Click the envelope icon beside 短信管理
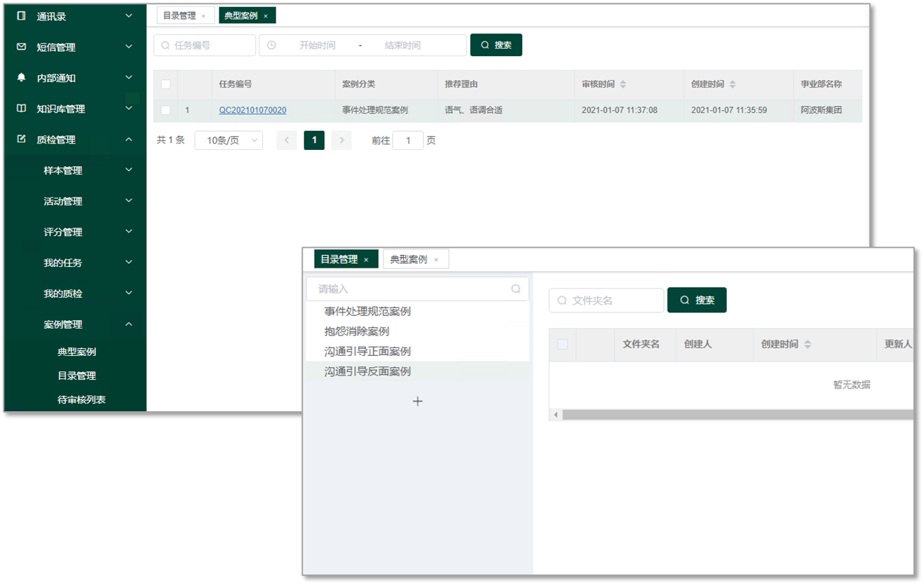 pyautogui.click(x=21, y=47)
